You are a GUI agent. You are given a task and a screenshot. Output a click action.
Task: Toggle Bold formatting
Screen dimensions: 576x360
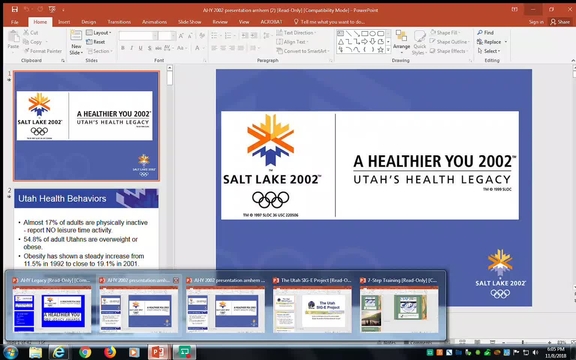coord(123,48)
